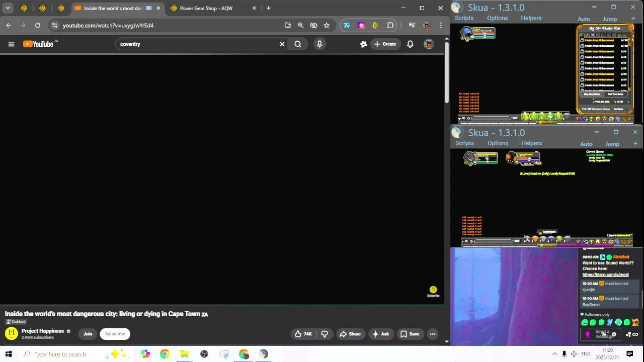Dislike the Cape Town video
This screenshot has height=362, width=644.
[x=325, y=334]
